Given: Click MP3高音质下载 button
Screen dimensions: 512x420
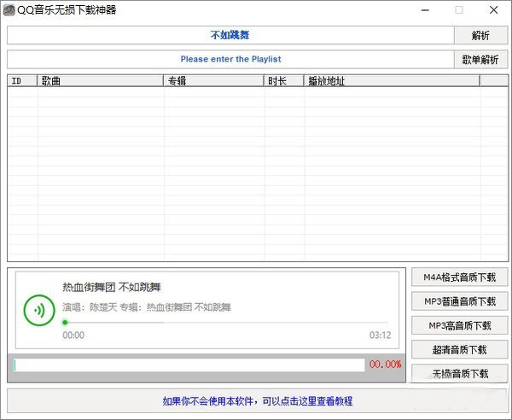Looking at the screenshot, I should click(x=459, y=325).
